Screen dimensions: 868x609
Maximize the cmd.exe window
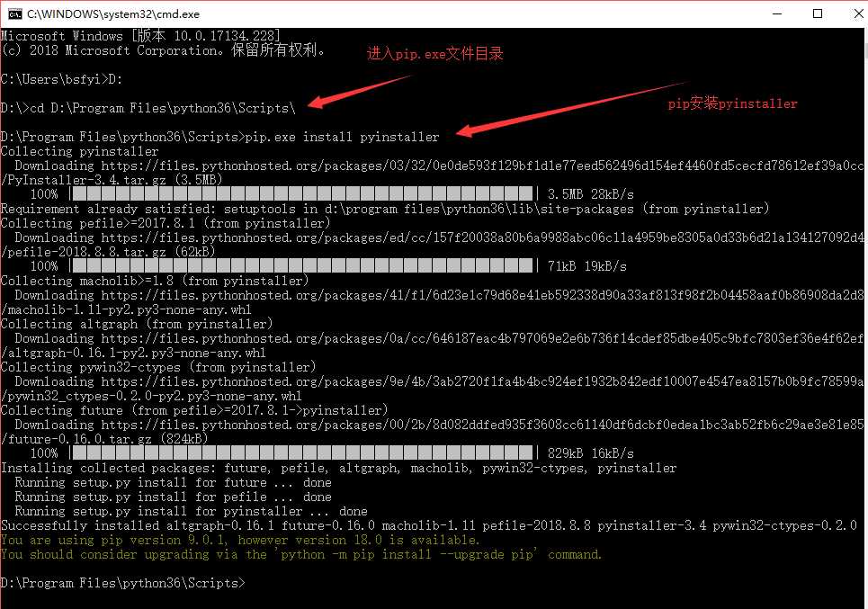[x=817, y=13]
